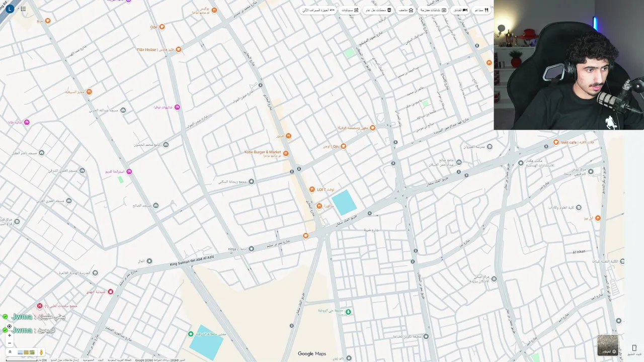Click King Salman Ibn Abd Al Aziz road label
Image resolution: width=644 pixels, height=362 pixels.
(x=192, y=260)
